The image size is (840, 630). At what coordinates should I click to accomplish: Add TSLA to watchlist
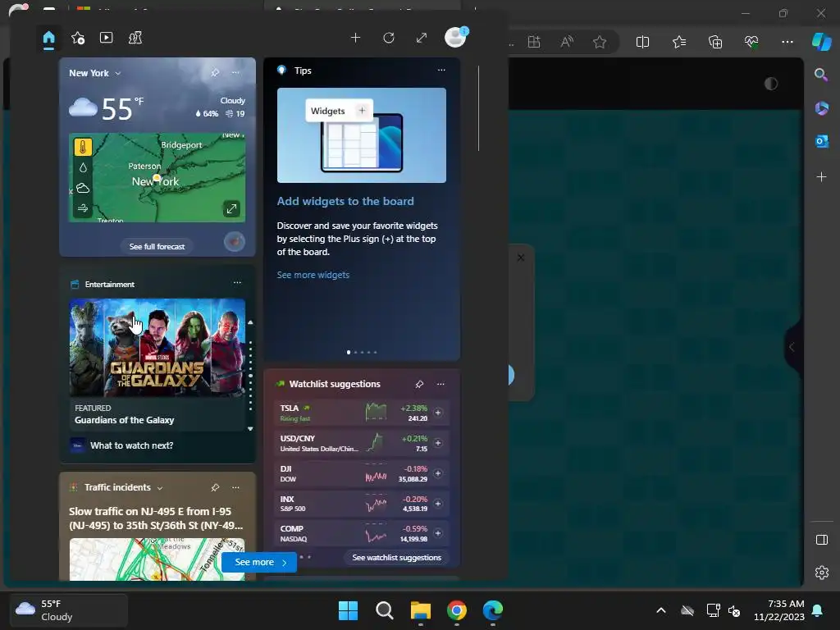click(438, 413)
